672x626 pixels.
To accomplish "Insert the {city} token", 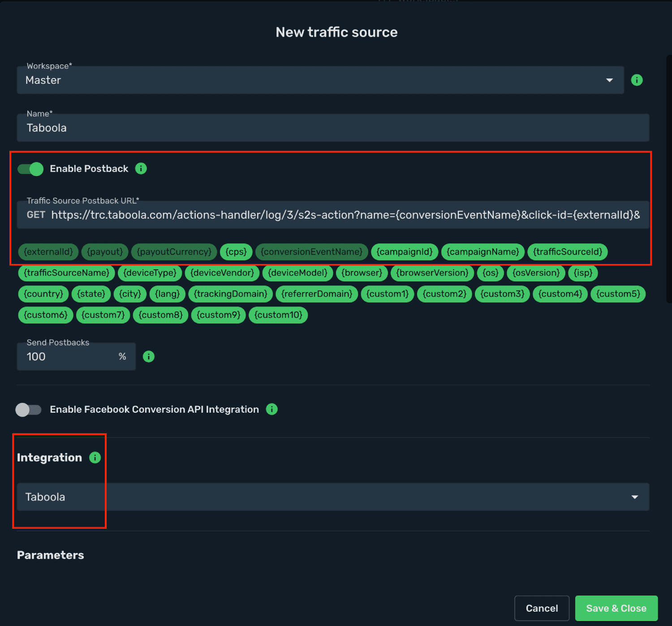I will click(x=130, y=294).
